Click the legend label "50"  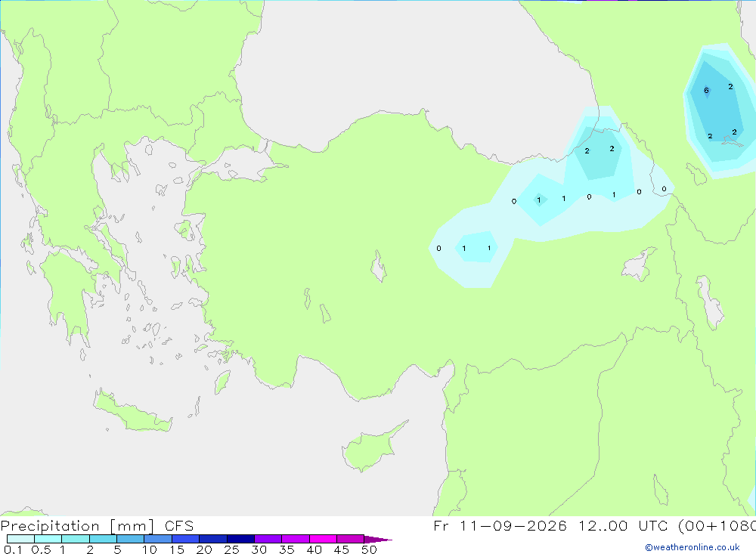coord(370,549)
